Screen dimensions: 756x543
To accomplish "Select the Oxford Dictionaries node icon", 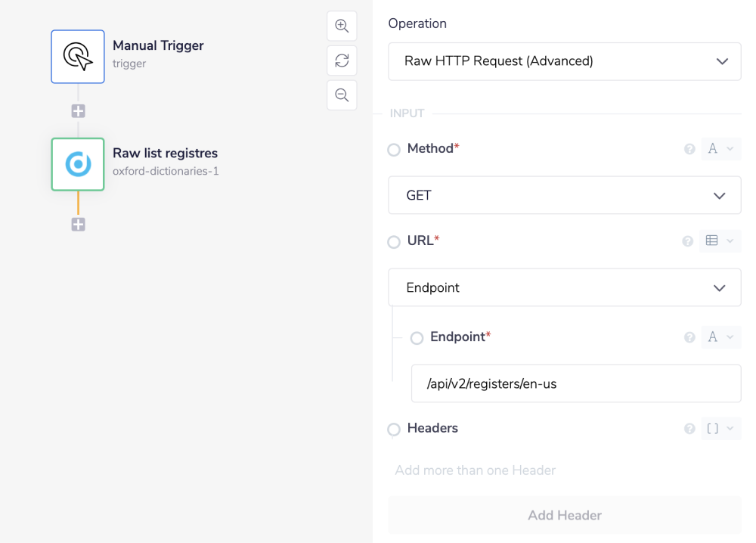I will click(78, 164).
